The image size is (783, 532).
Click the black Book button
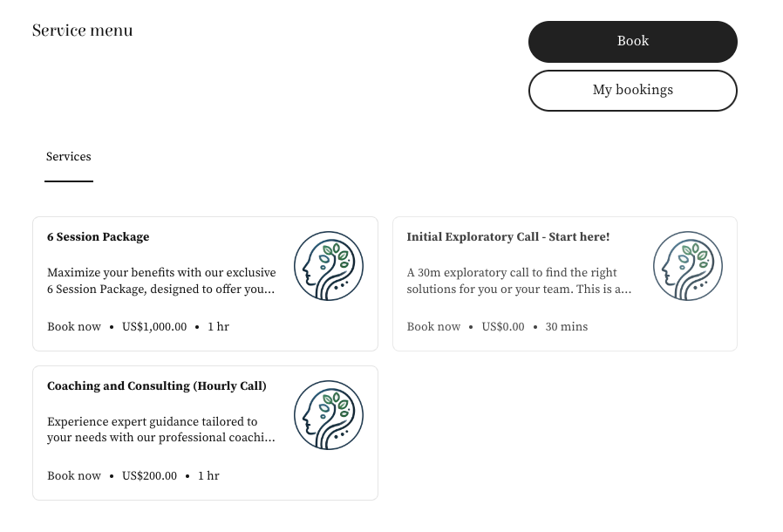click(x=633, y=42)
